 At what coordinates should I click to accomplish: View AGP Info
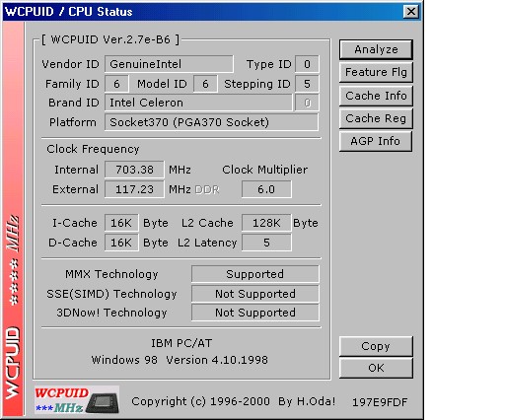tap(376, 141)
